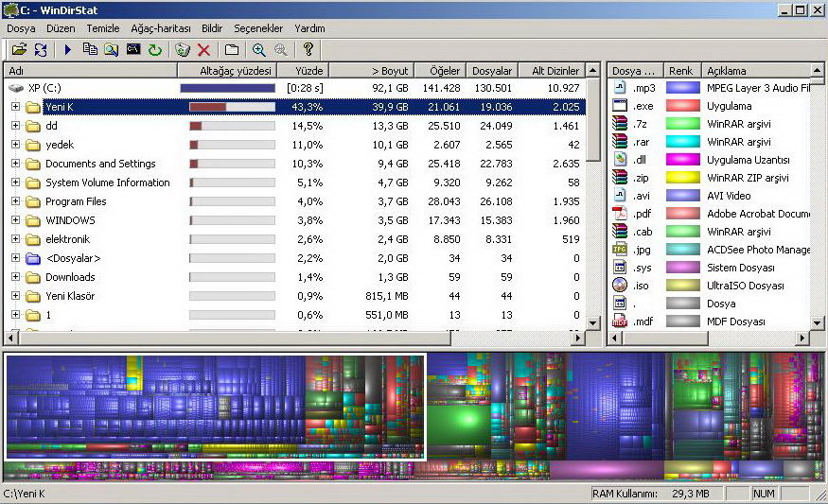828x504 pixels.
Task: Click the Delete to recycle bin icon
Action: (183, 49)
